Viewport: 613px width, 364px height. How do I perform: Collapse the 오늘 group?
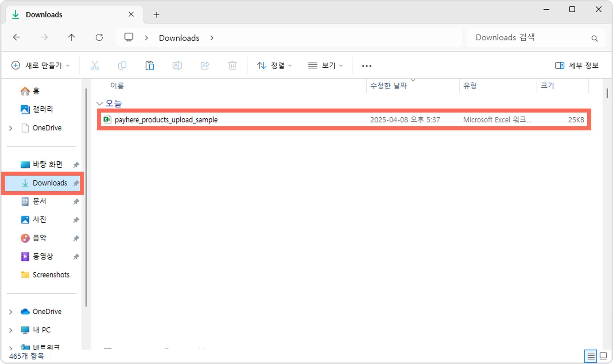pyautogui.click(x=100, y=104)
